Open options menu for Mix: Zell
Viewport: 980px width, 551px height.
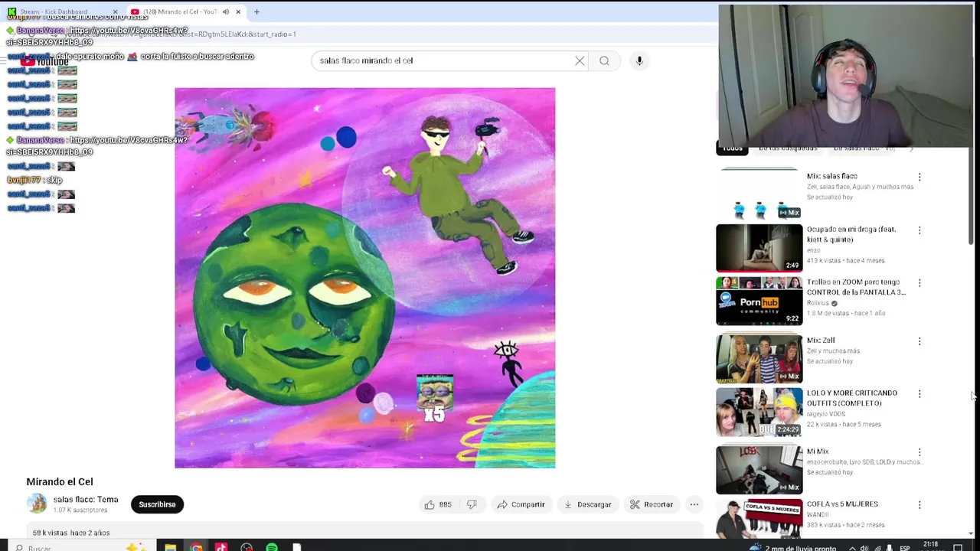(920, 341)
